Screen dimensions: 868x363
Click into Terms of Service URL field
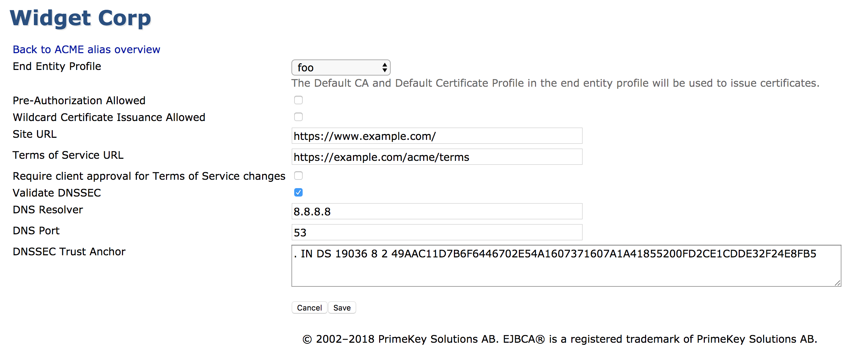coord(437,157)
